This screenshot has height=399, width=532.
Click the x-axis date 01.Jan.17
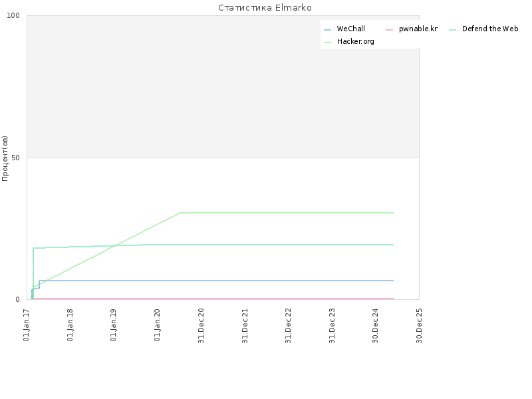tap(27, 325)
